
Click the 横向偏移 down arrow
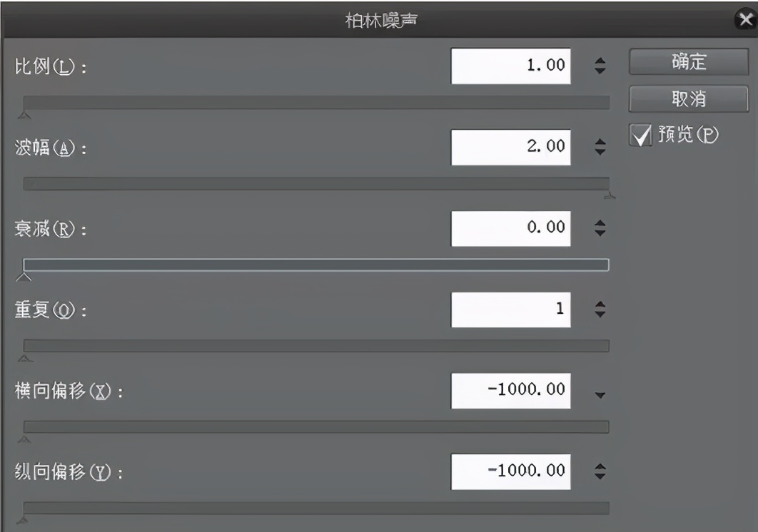tap(600, 394)
